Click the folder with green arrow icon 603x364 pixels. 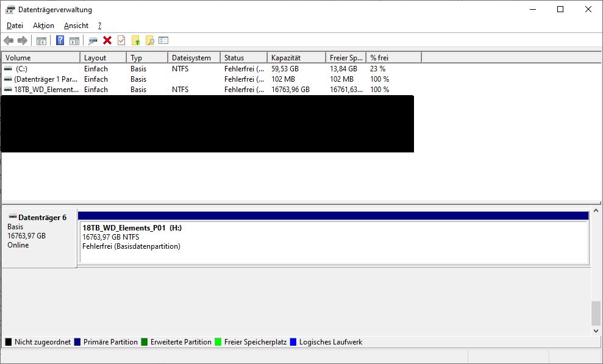click(x=135, y=40)
